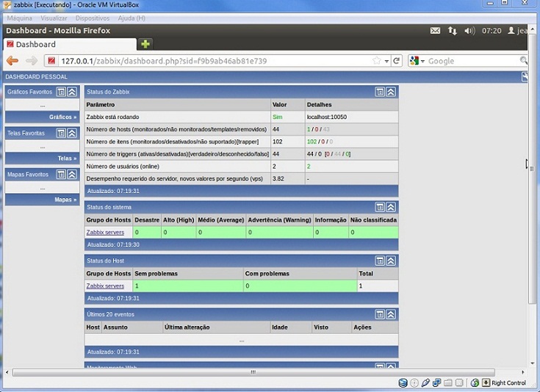The width and height of the screenshot is (540, 392).
Task: Open Gráficos Favoritos widget menu icon
Action: [x=61, y=92]
